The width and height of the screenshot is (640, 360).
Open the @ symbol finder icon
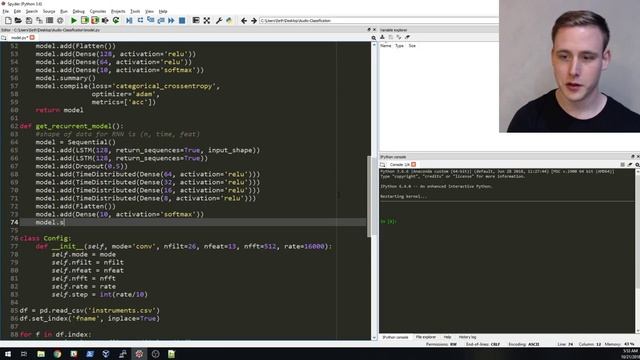click(x=60, y=20)
